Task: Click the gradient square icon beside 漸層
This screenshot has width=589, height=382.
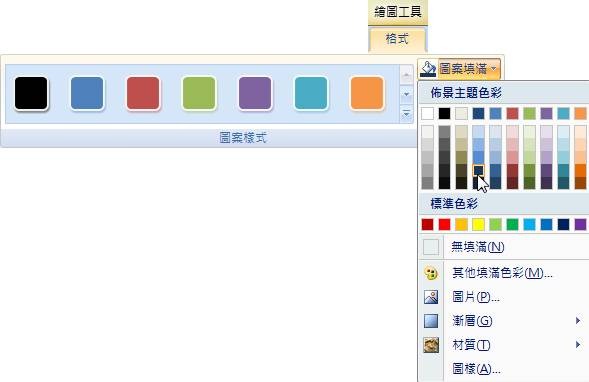Action: pos(431,321)
